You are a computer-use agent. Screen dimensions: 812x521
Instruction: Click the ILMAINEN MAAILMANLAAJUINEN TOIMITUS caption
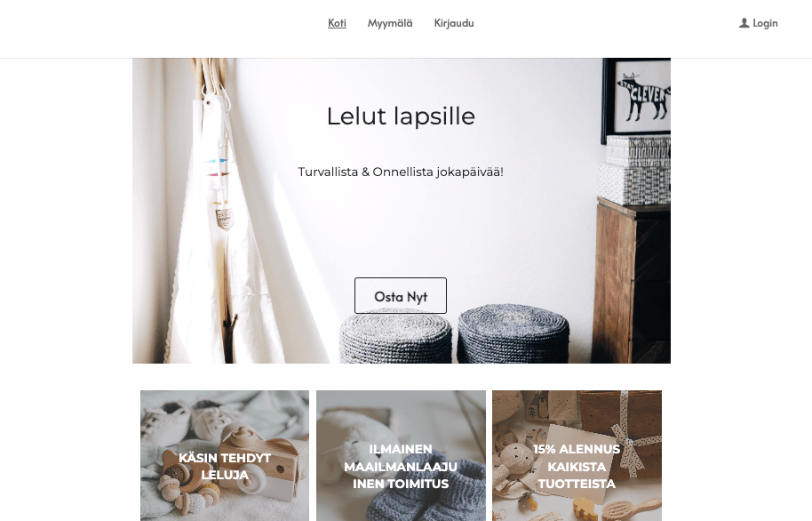click(x=401, y=466)
